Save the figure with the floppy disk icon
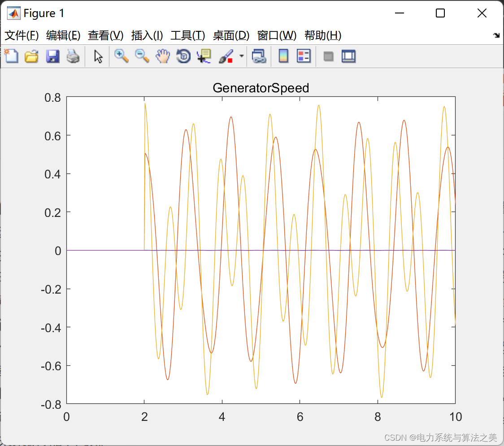Screen dimensions: 504x446 click(52, 56)
